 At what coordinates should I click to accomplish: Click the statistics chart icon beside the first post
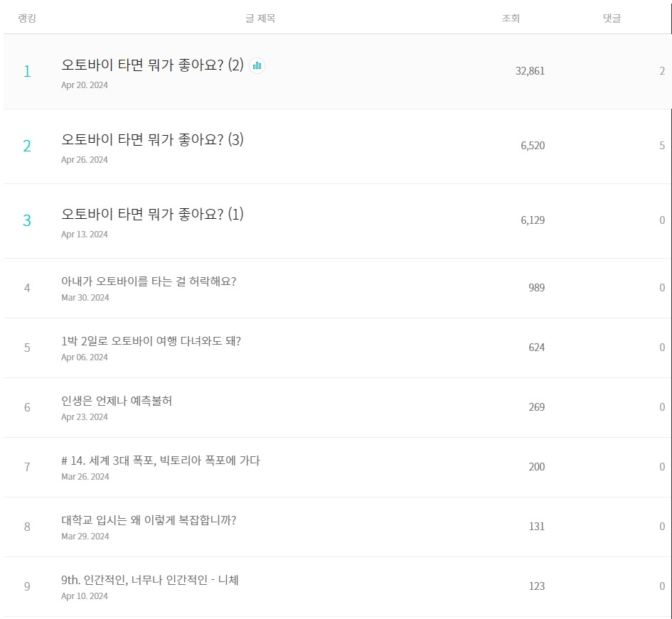point(257,65)
